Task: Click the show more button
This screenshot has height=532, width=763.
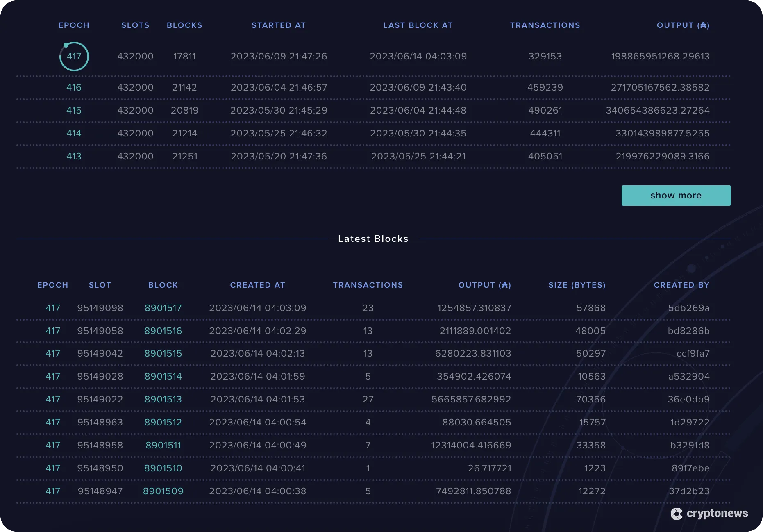Action: [x=676, y=196]
